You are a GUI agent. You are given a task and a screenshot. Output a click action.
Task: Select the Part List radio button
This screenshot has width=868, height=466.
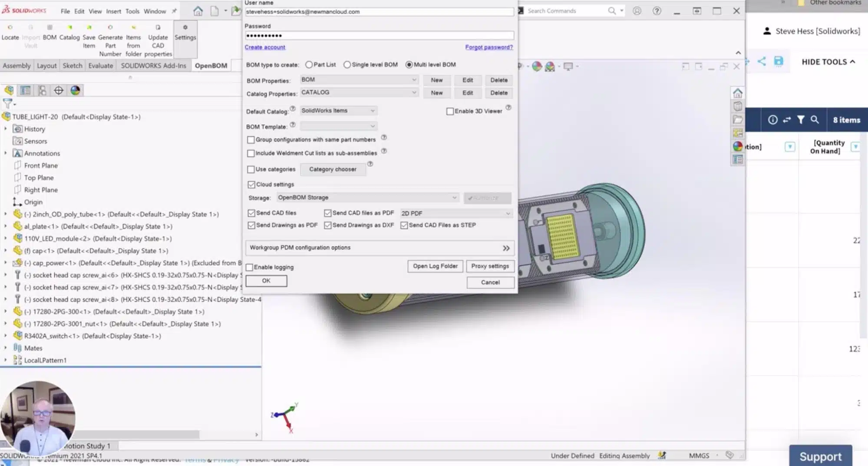309,65
